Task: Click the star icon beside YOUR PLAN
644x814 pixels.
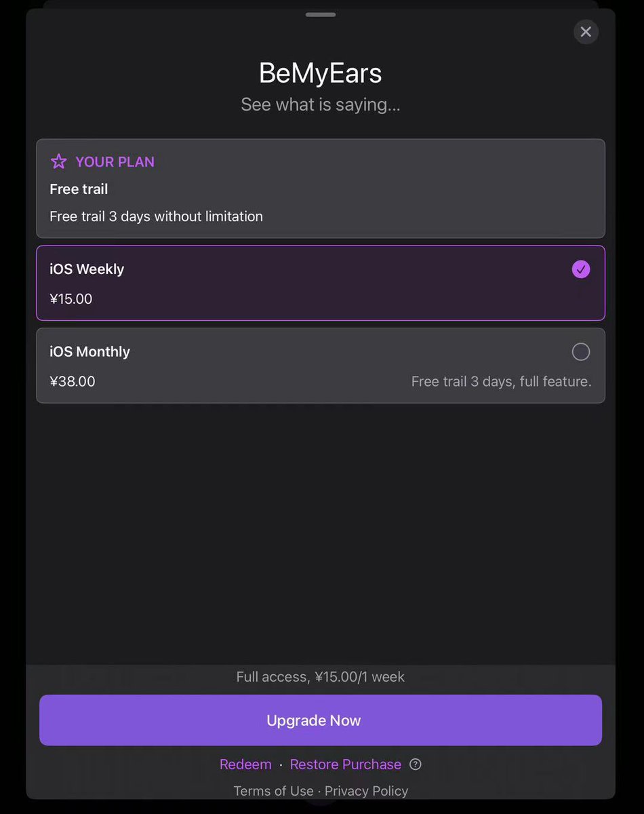Action: tap(59, 161)
